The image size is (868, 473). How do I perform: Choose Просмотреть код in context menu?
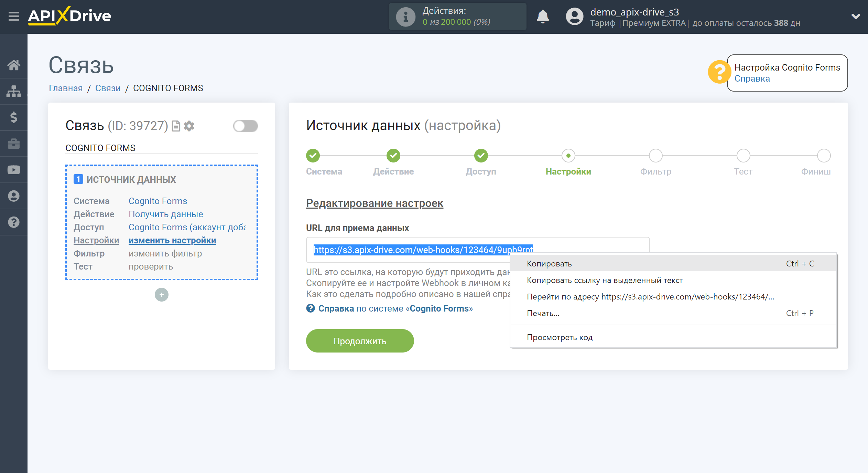tap(673, 337)
